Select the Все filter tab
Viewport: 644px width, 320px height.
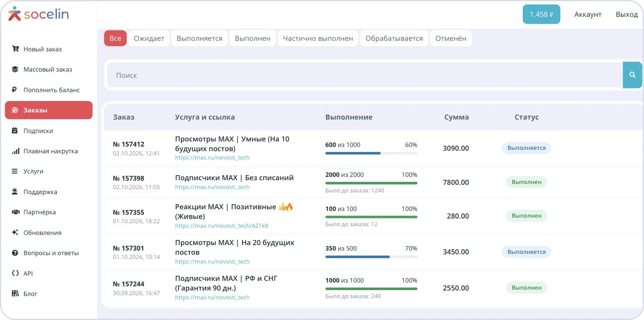click(115, 38)
